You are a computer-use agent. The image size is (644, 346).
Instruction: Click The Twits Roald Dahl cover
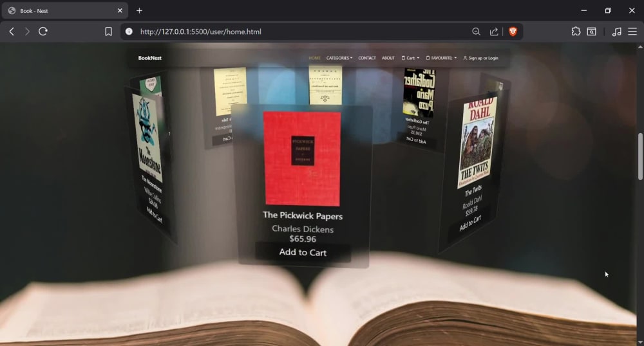point(477,142)
